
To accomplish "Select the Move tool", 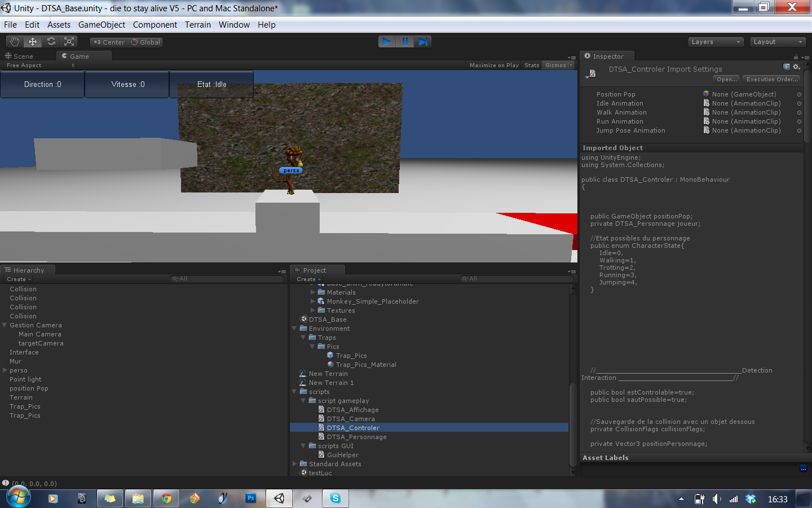I will (x=33, y=42).
